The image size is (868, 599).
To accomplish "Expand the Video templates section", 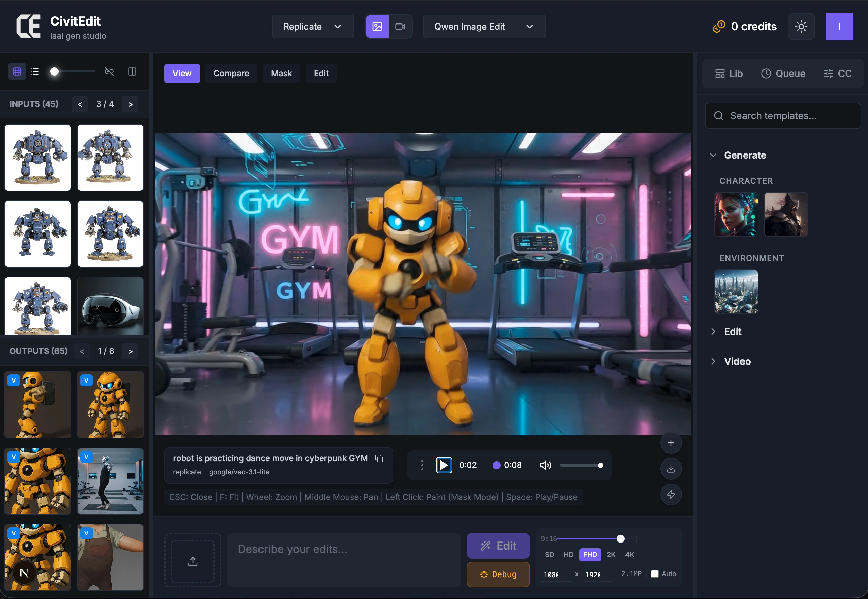I will (x=737, y=361).
